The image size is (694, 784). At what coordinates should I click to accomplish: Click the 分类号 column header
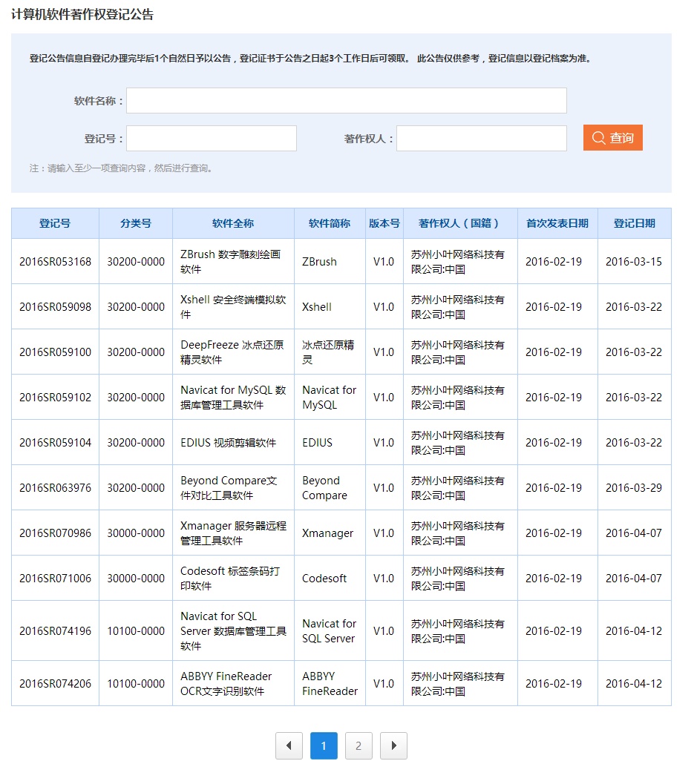point(136,223)
